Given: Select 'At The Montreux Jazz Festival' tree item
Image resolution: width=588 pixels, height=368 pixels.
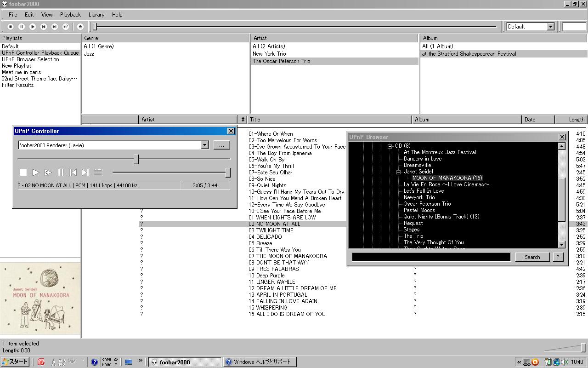Looking at the screenshot, I should point(440,152).
